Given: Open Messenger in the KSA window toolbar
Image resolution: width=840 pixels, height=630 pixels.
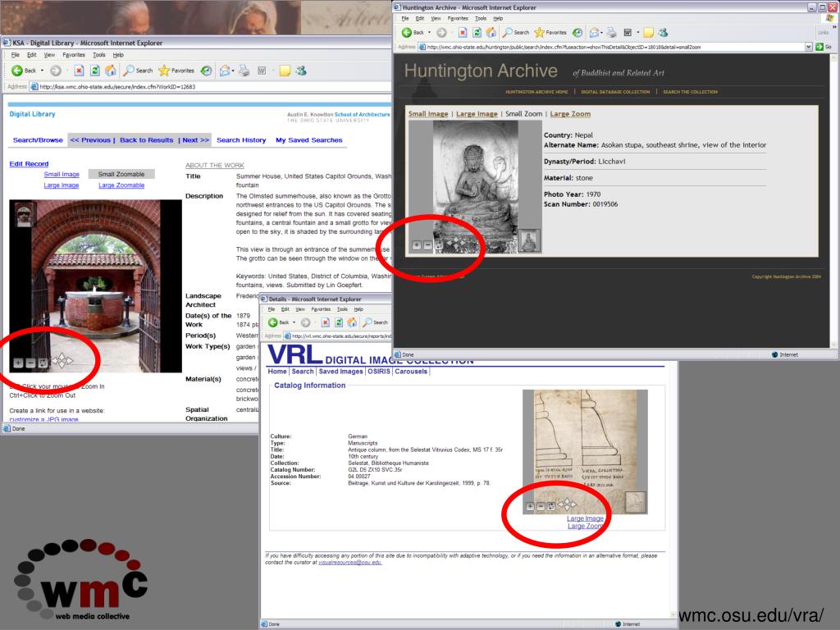Looking at the screenshot, I should (301, 71).
